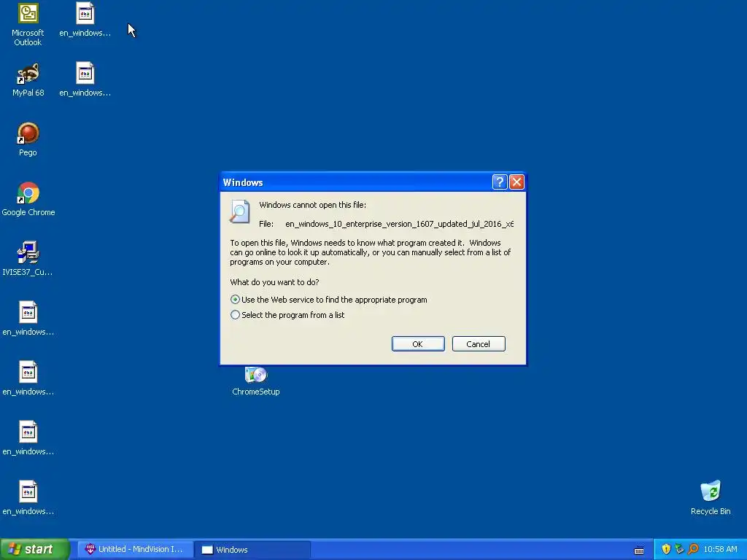This screenshot has width=747, height=560.
Task: Select the lowest en_windows file on the desktop
Action: tap(28, 498)
